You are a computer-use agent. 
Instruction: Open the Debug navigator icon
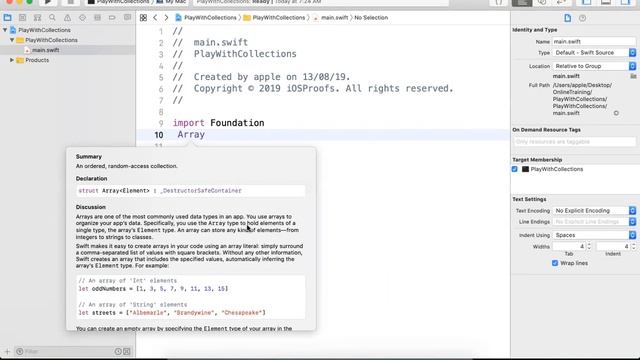(x=97, y=18)
